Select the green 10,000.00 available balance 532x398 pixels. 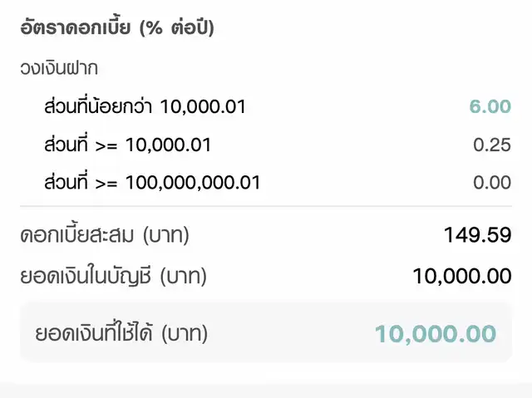[436, 334]
